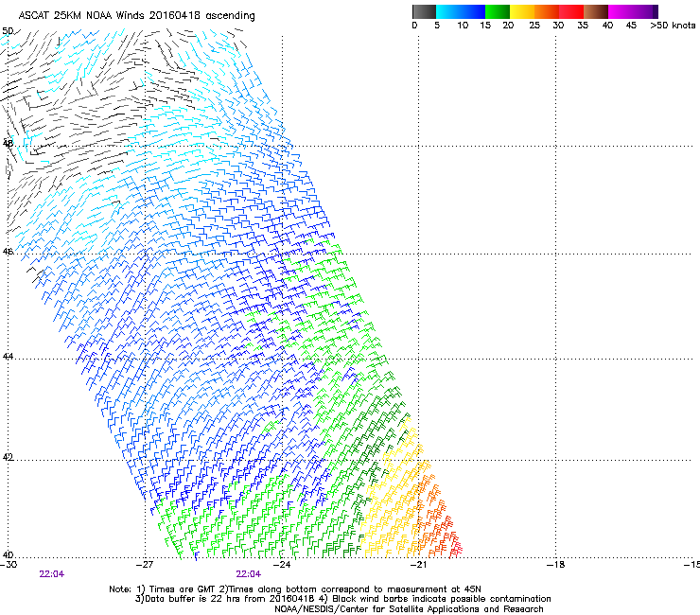Click the legend value '25'

(534, 26)
